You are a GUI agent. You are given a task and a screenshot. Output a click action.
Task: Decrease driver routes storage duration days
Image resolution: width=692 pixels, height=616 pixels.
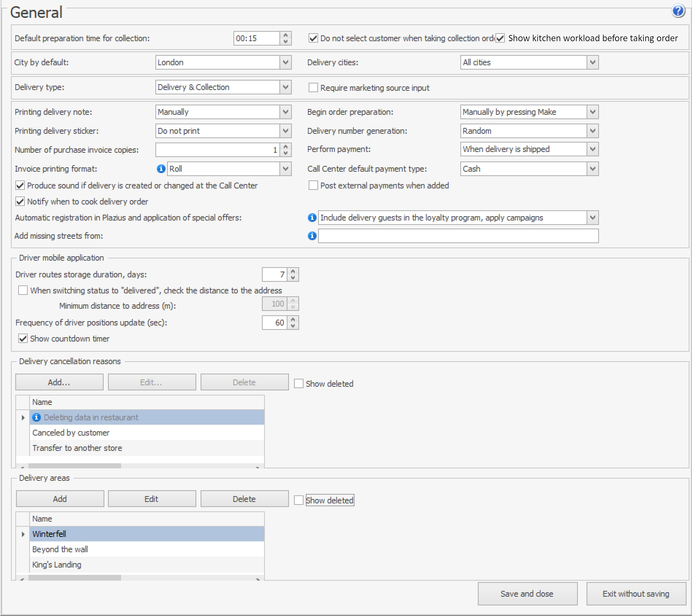point(293,278)
